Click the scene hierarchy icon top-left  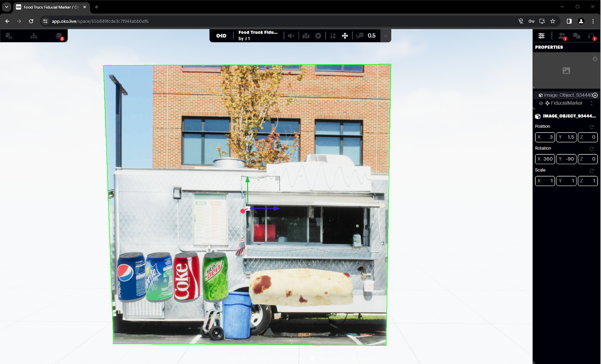click(34, 36)
